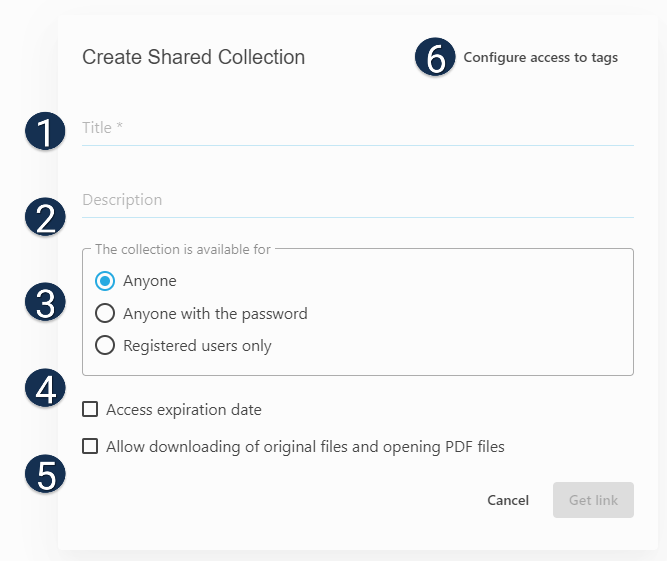Click into the Description field
The image size is (667, 561).
coord(357,200)
